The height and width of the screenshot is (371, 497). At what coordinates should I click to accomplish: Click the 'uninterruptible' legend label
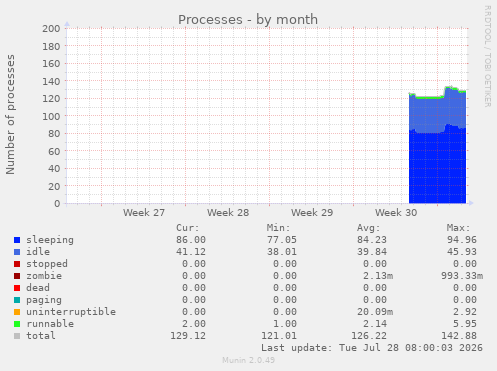[x=71, y=312]
